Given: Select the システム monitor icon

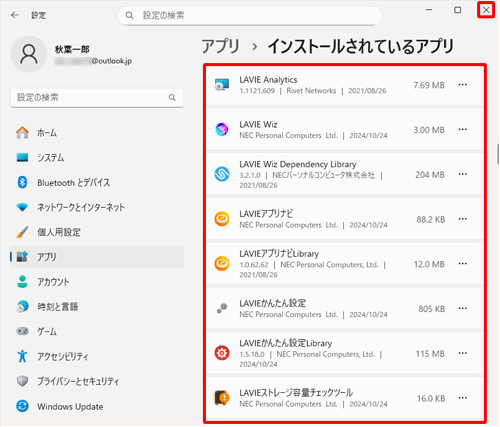Looking at the screenshot, I should 22,157.
